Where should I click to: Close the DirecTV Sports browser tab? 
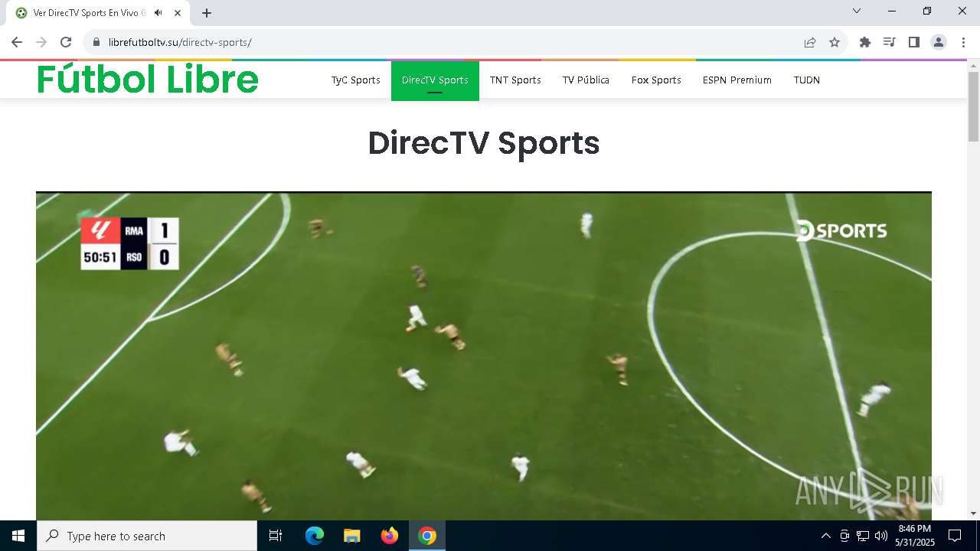point(178,13)
